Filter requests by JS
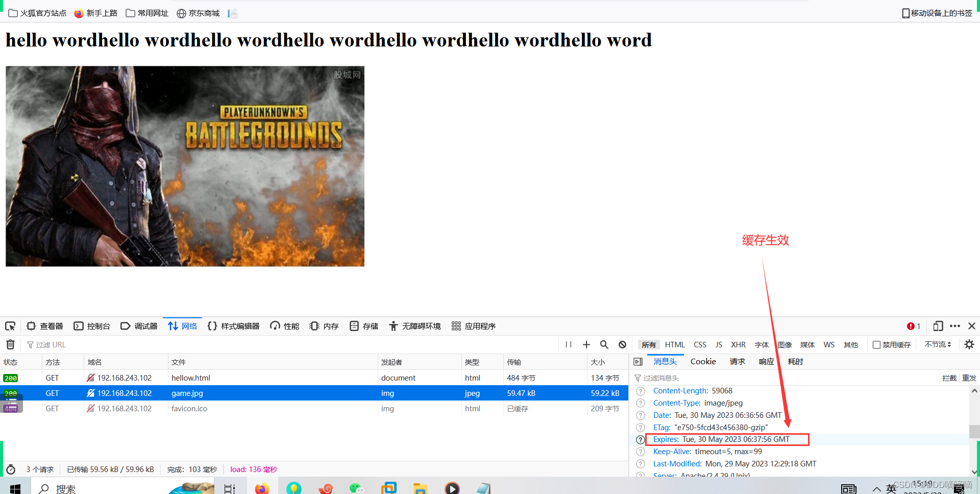The image size is (980, 494). [719, 345]
